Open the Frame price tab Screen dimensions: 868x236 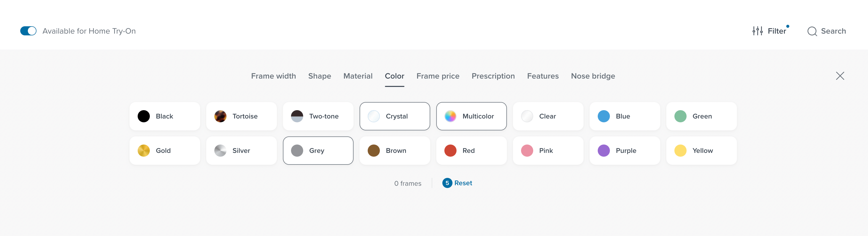pos(438,76)
